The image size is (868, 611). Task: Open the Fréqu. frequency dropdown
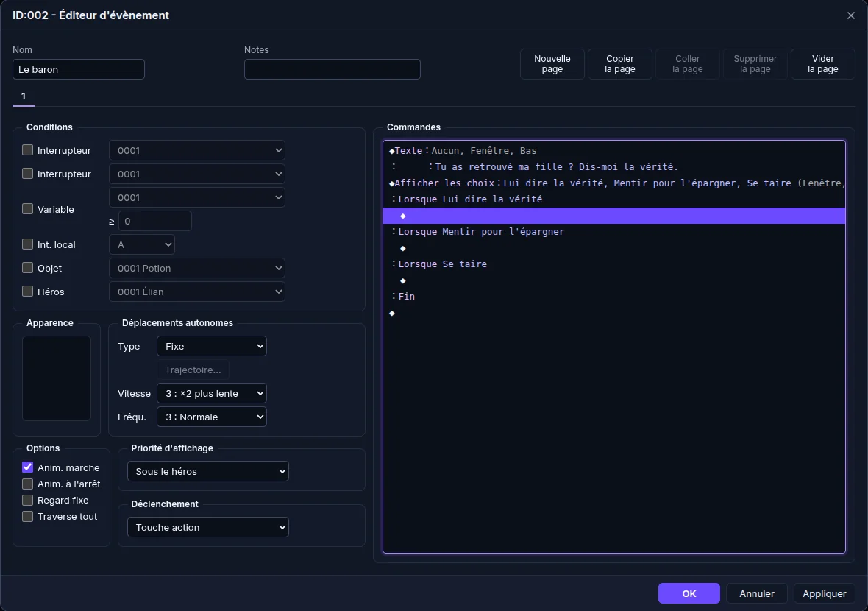click(x=211, y=417)
